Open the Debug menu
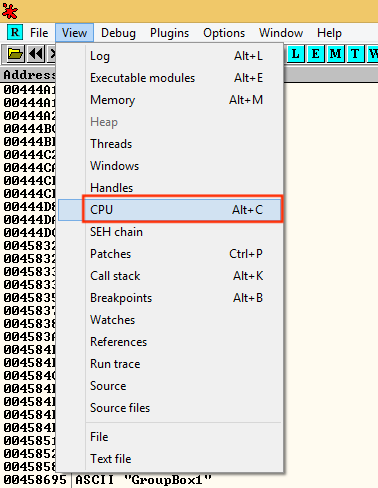The height and width of the screenshot is (488, 378). (x=118, y=33)
